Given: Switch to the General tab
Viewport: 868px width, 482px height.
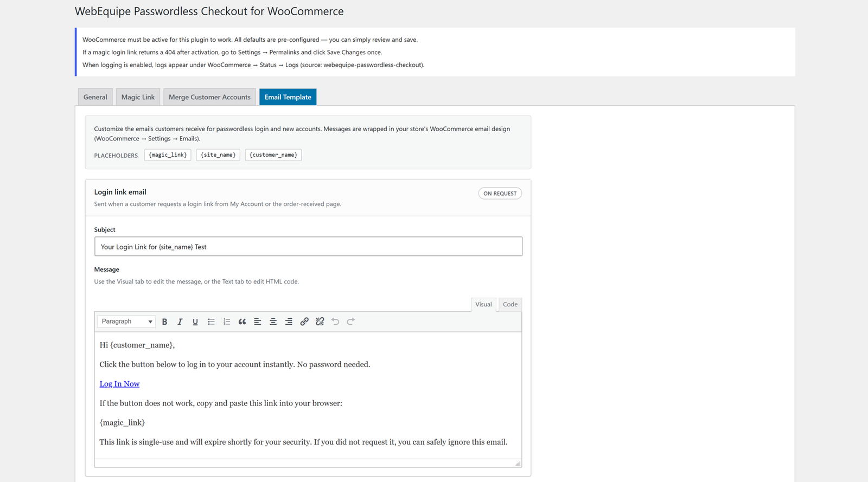Looking at the screenshot, I should tap(95, 97).
